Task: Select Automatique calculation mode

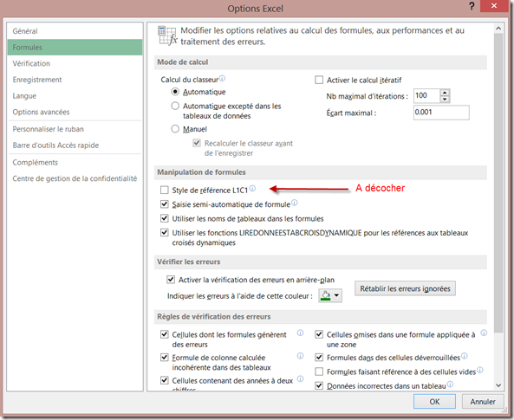Action: point(175,92)
